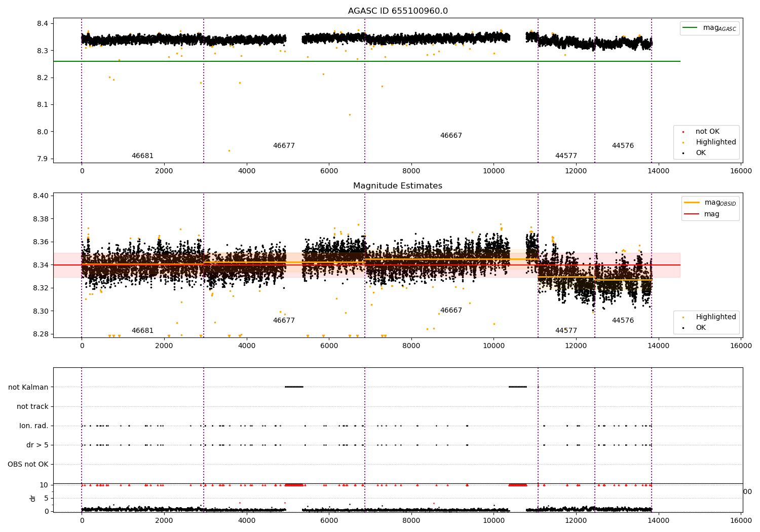Click the 6000 x-tick under the bottom plot

coord(329,520)
